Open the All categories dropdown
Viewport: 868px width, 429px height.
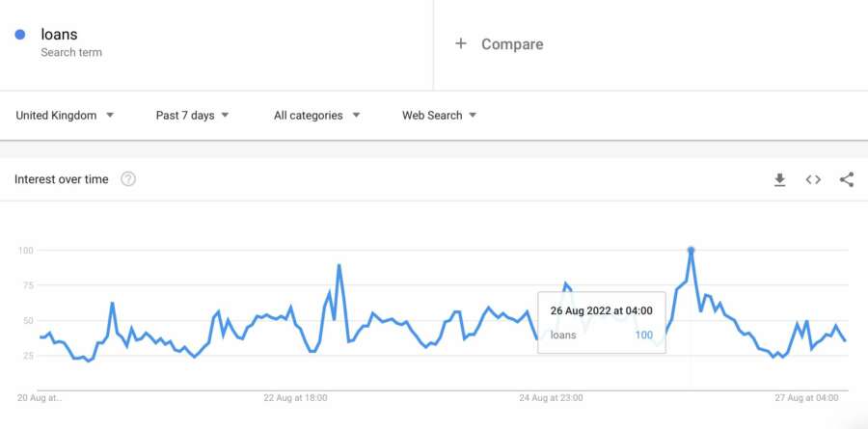pyautogui.click(x=316, y=116)
